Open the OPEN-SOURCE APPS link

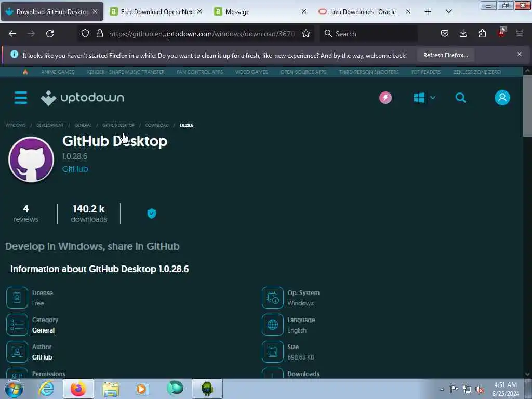(x=303, y=72)
